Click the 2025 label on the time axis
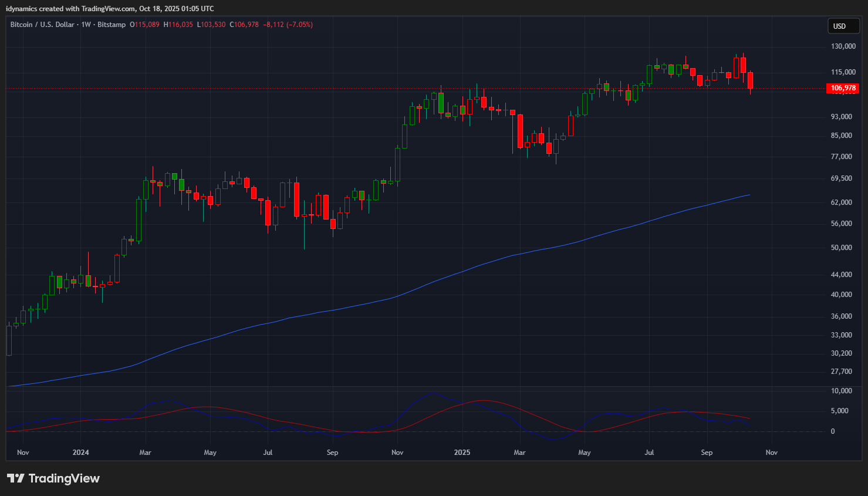The image size is (868, 496). click(462, 453)
